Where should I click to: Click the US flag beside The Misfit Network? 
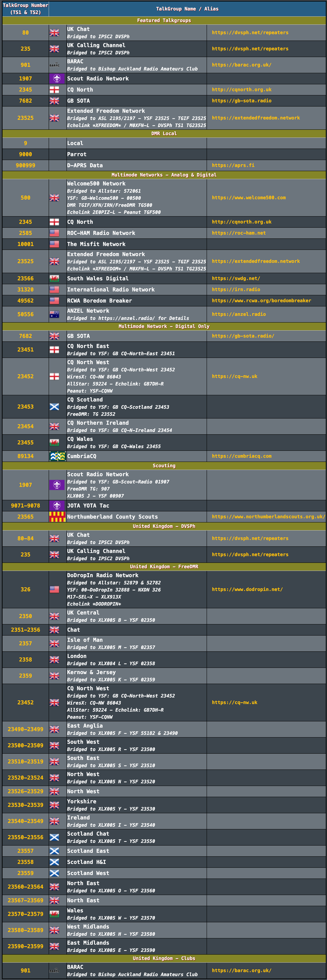tap(54, 244)
